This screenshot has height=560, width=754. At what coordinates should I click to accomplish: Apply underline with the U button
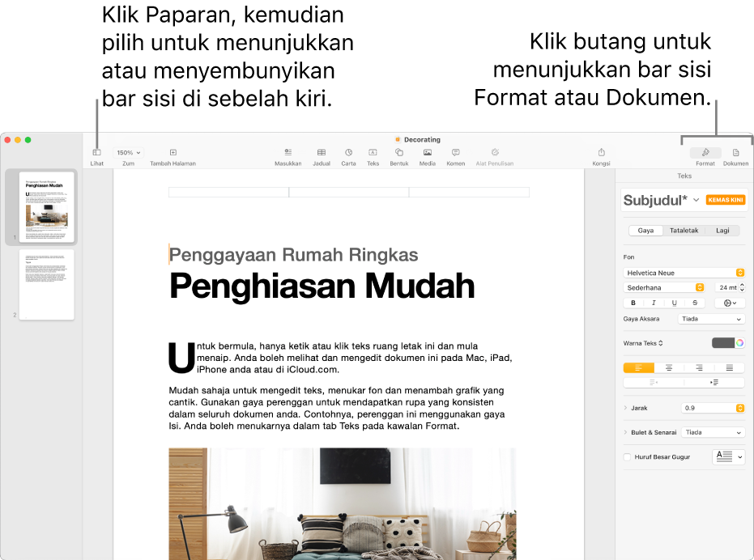click(674, 303)
